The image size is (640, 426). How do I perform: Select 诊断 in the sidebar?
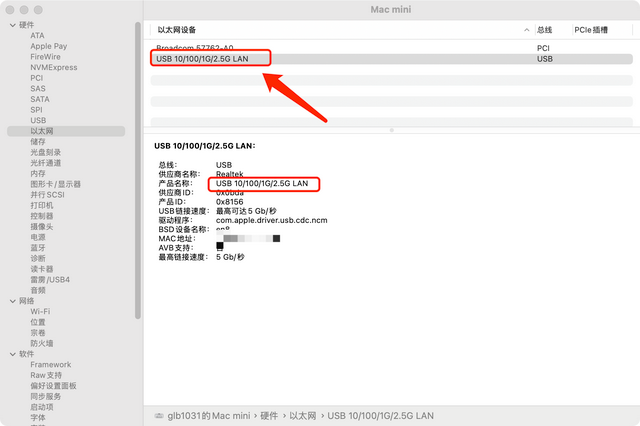point(38,258)
